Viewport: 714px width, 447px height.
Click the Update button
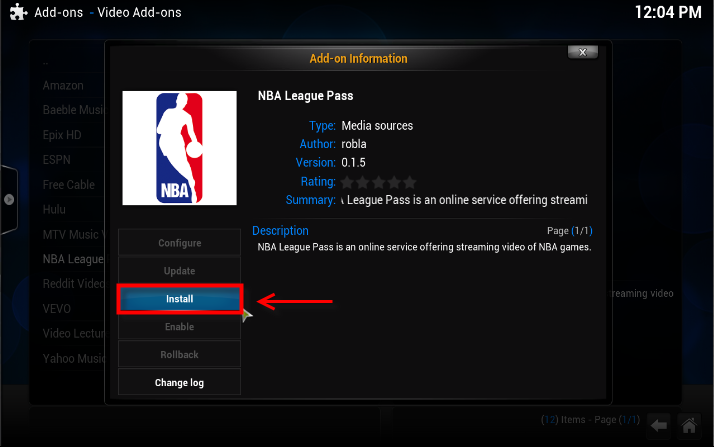click(179, 271)
